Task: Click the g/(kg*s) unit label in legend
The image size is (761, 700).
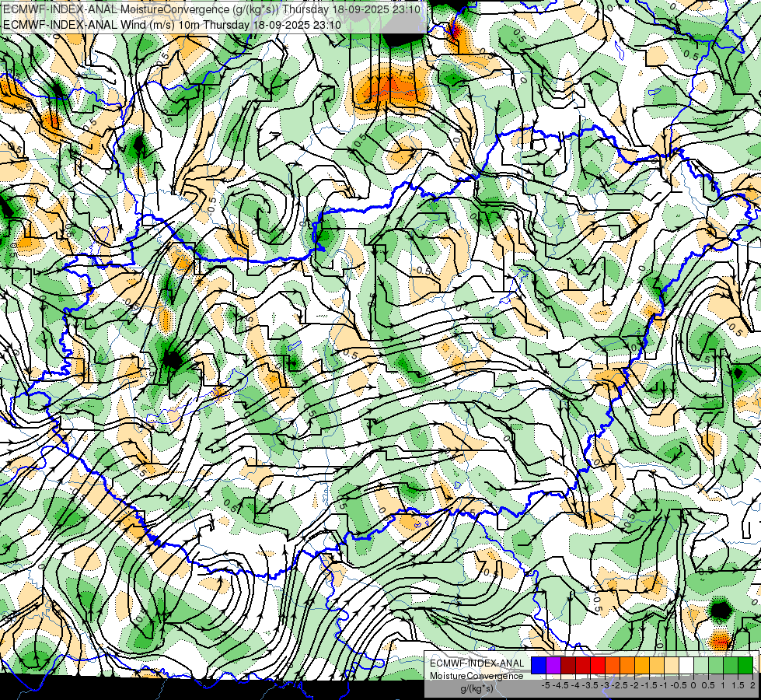Action: point(476,689)
